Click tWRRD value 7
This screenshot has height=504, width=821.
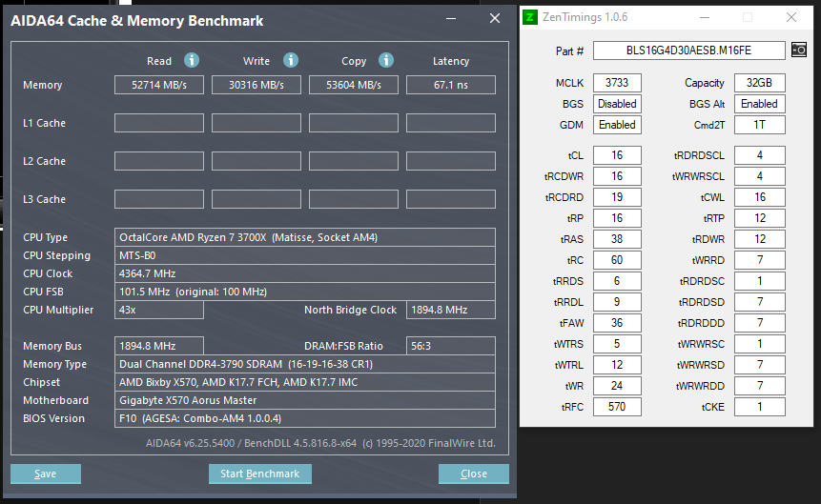pos(759,260)
